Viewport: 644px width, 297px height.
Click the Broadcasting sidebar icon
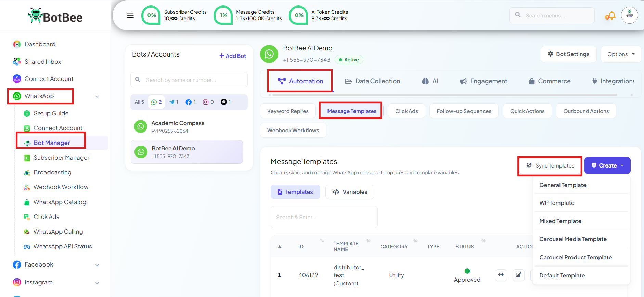(x=27, y=173)
